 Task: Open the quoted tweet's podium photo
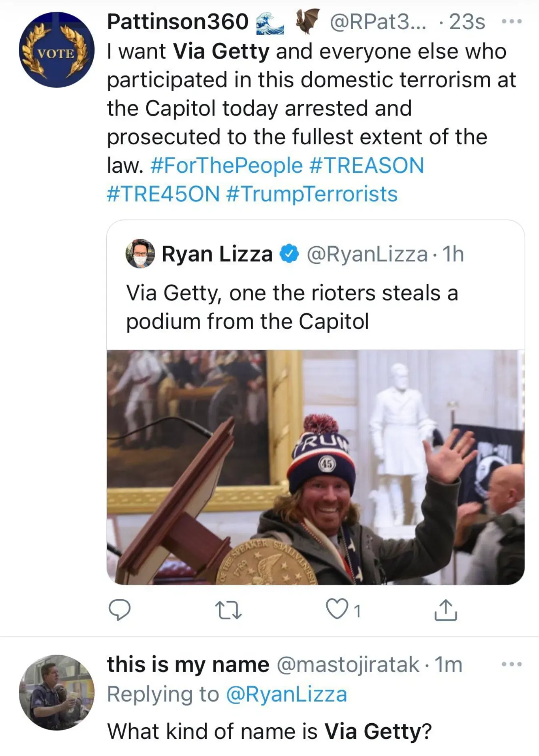click(315, 467)
